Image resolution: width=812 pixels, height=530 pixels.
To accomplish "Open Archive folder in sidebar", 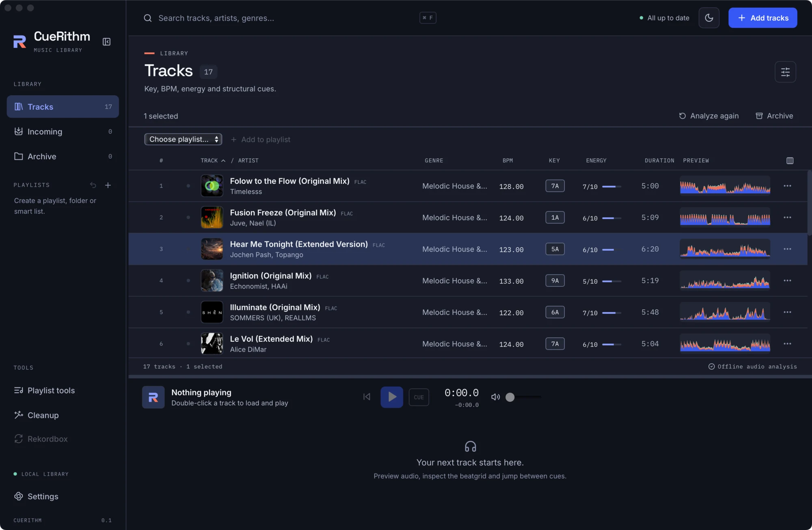I will click(63, 156).
